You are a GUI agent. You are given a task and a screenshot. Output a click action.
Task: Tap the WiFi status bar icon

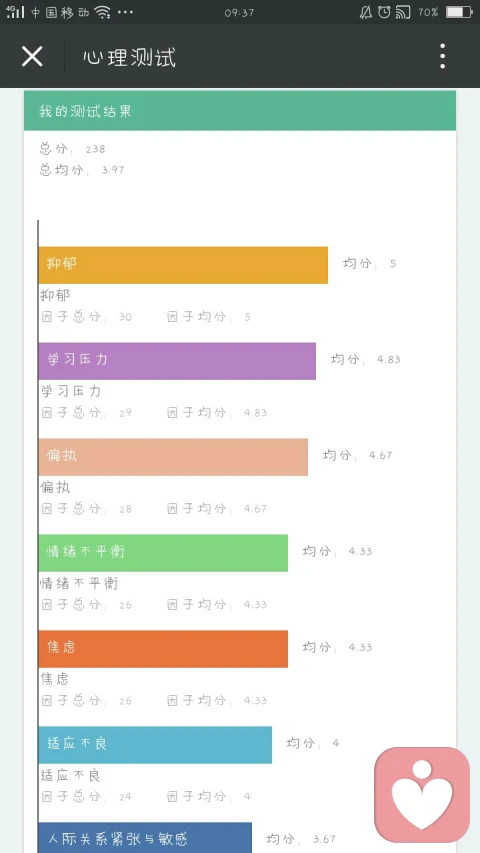tap(102, 12)
